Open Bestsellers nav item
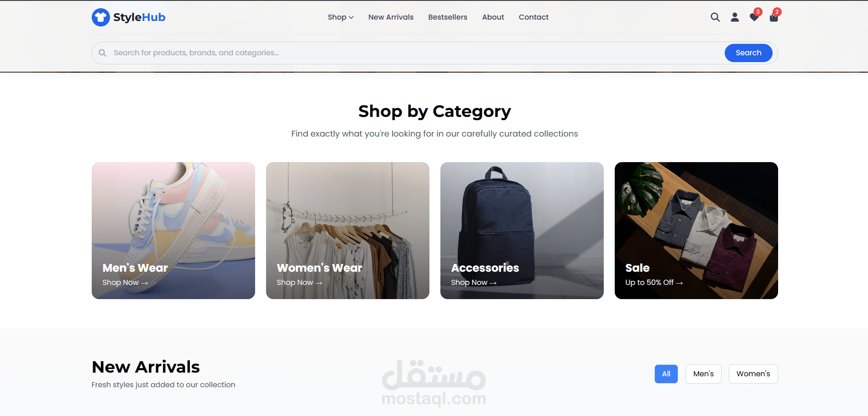 tap(448, 17)
